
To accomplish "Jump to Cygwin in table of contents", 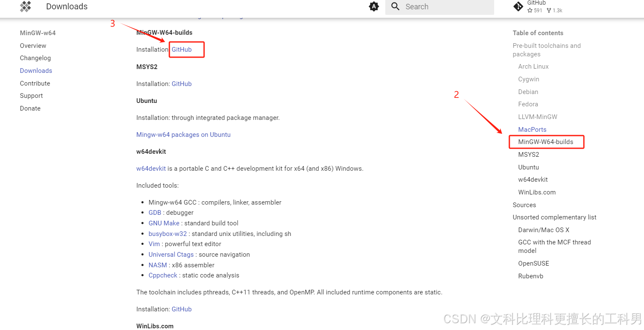I will [529, 79].
